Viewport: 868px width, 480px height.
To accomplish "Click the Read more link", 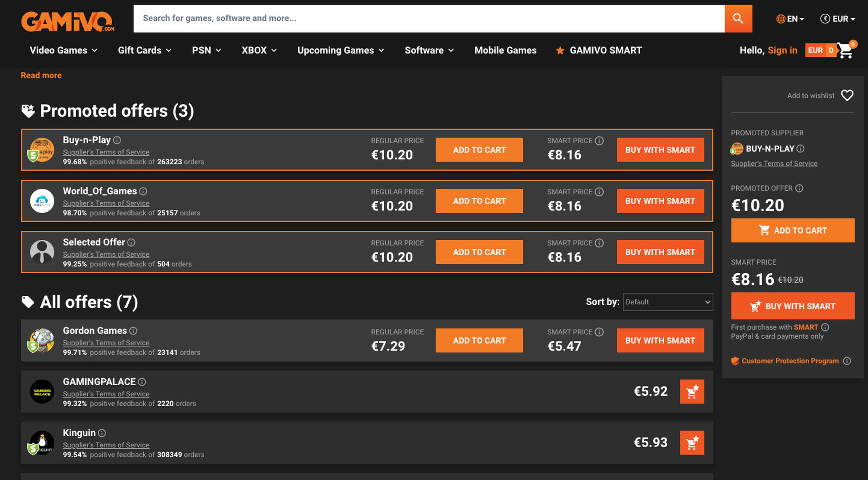I will [x=41, y=75].
